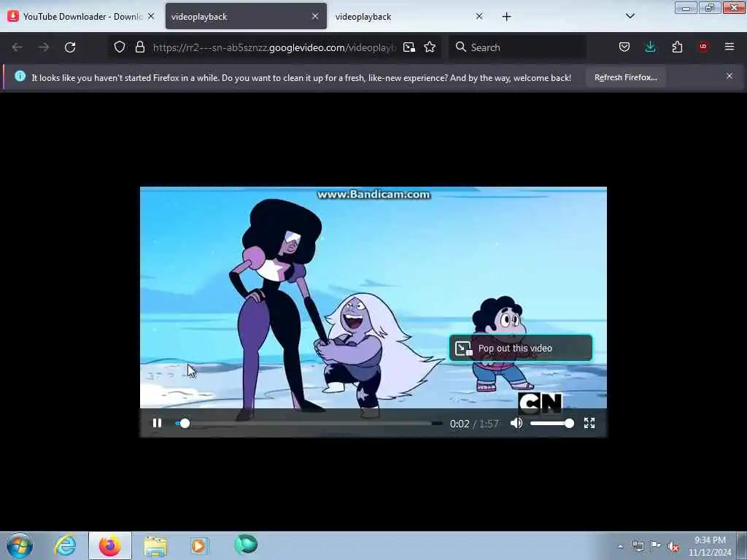Pause the video playback
Screen dimensions: 747x560
[x=157, y=423]
